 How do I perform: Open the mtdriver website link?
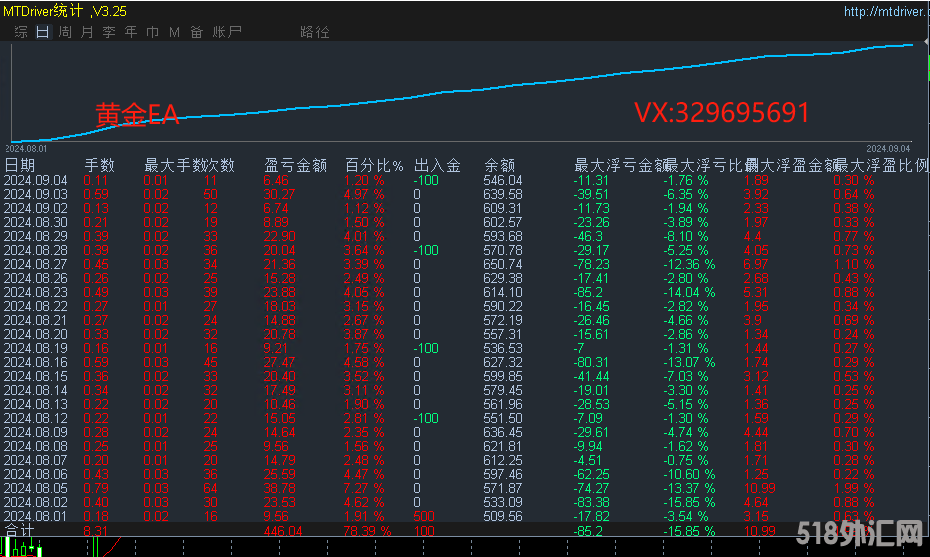(884, 12)
